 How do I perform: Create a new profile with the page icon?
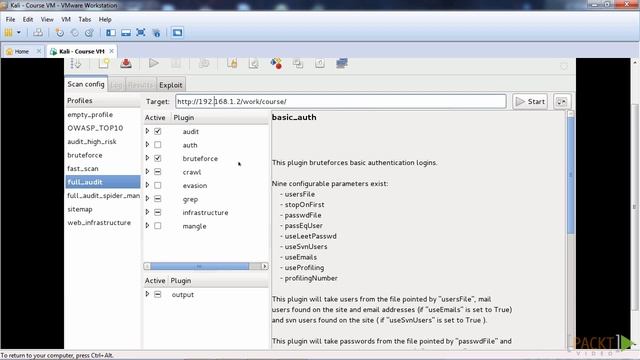[104, 63]
